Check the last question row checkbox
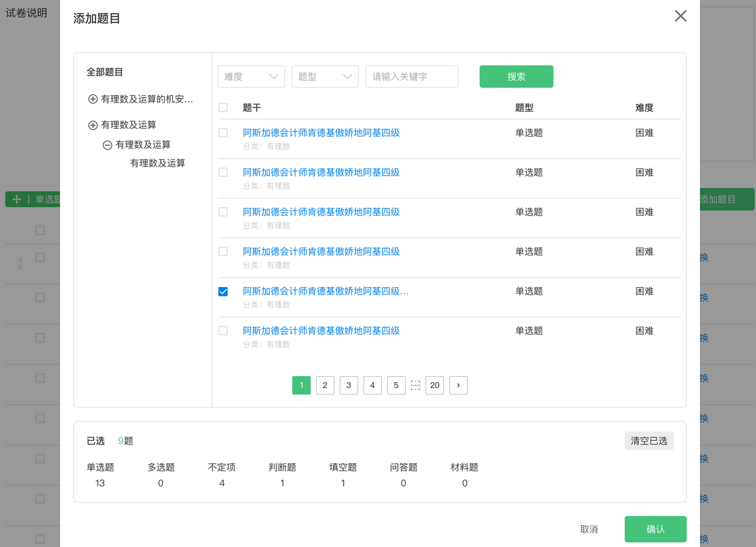This screenshot has width=756, height=547. (x=223, y=331)
